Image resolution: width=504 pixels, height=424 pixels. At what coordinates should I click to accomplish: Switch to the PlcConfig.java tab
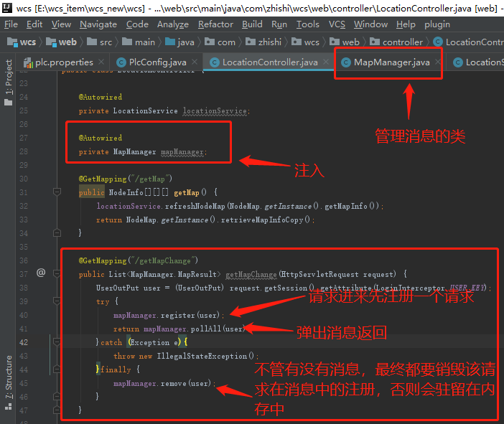click(157, 62)
